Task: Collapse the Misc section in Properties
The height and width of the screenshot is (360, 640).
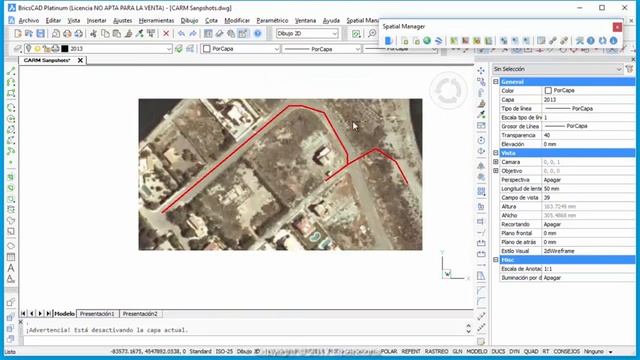Action: point(496,260)
